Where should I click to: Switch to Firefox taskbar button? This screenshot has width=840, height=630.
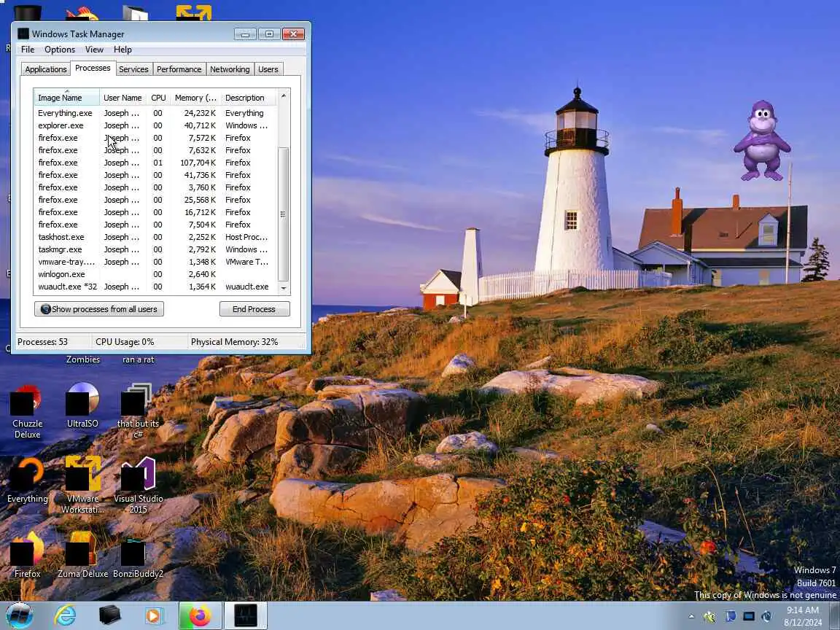[201, 615]
